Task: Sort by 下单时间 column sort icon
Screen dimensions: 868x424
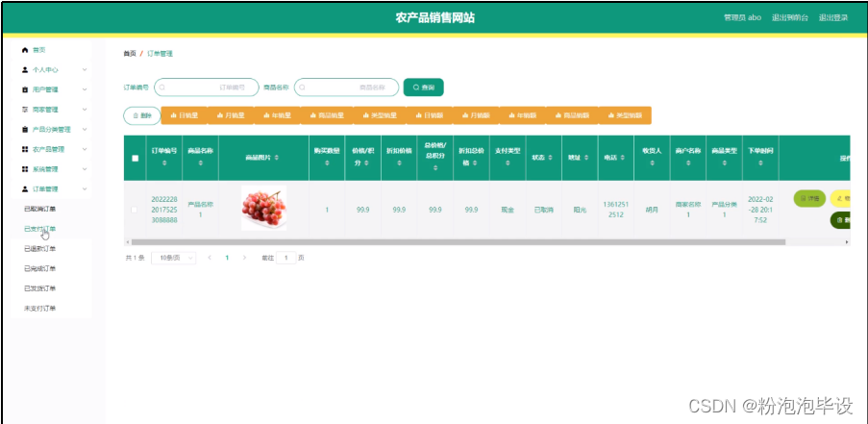Action: (761, 163)
